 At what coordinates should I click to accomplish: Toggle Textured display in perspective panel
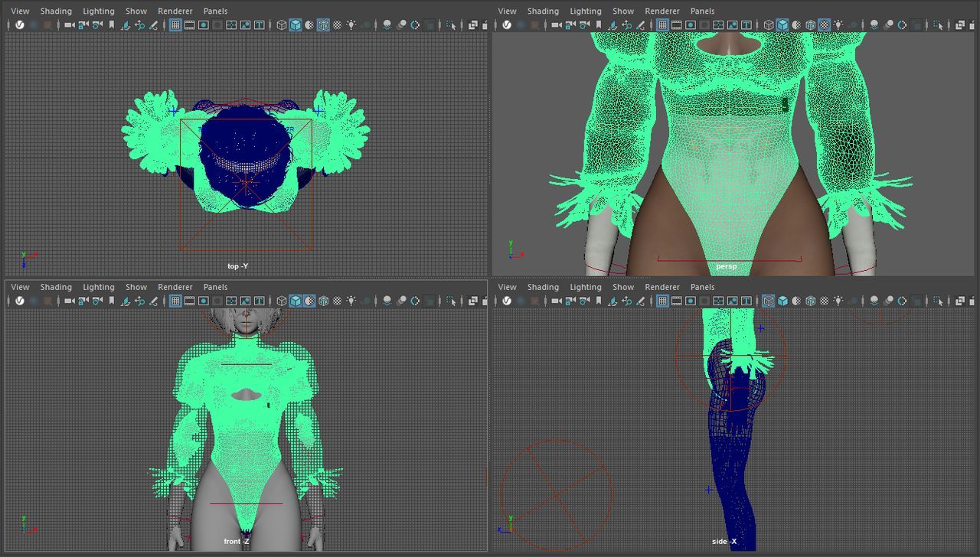pyautogui.click(x=824, y=24)
